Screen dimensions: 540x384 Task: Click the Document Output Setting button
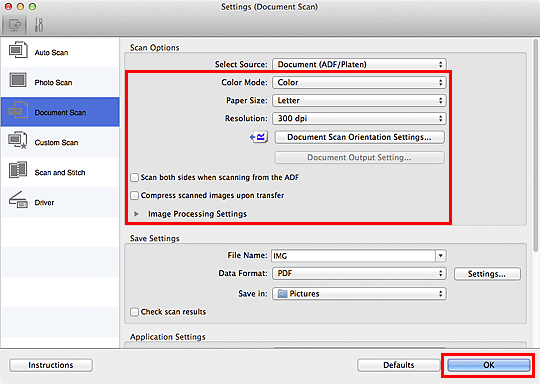coord(359,157)
